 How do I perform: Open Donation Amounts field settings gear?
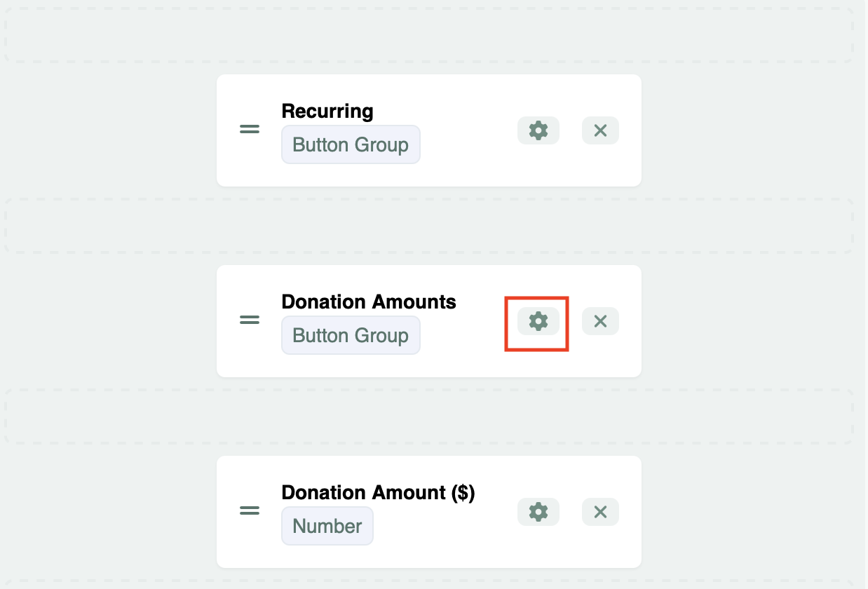point(538,321)
